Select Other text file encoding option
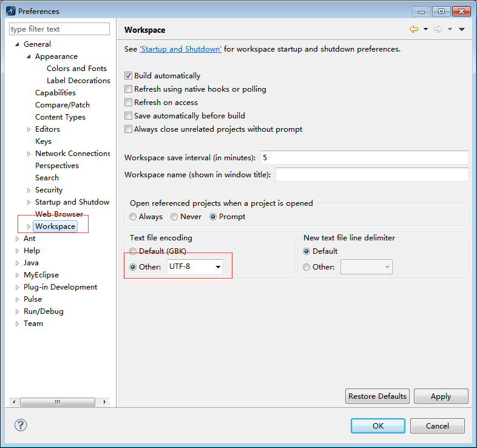This screenshot has height=448, width=477. coord(133,267)
